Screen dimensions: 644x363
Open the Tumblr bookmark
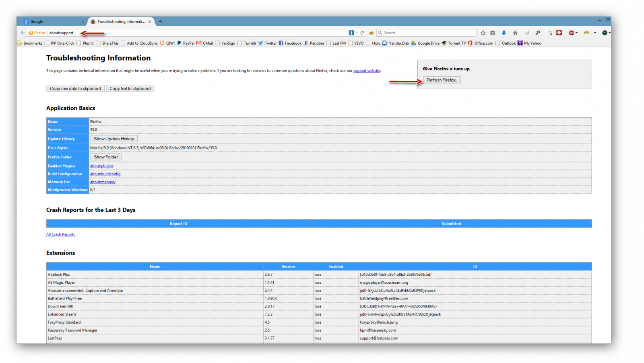(247, 43)
